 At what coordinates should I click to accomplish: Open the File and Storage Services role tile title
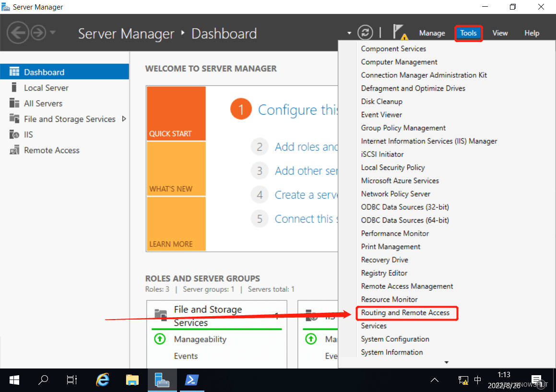click(x=208, y=316)
